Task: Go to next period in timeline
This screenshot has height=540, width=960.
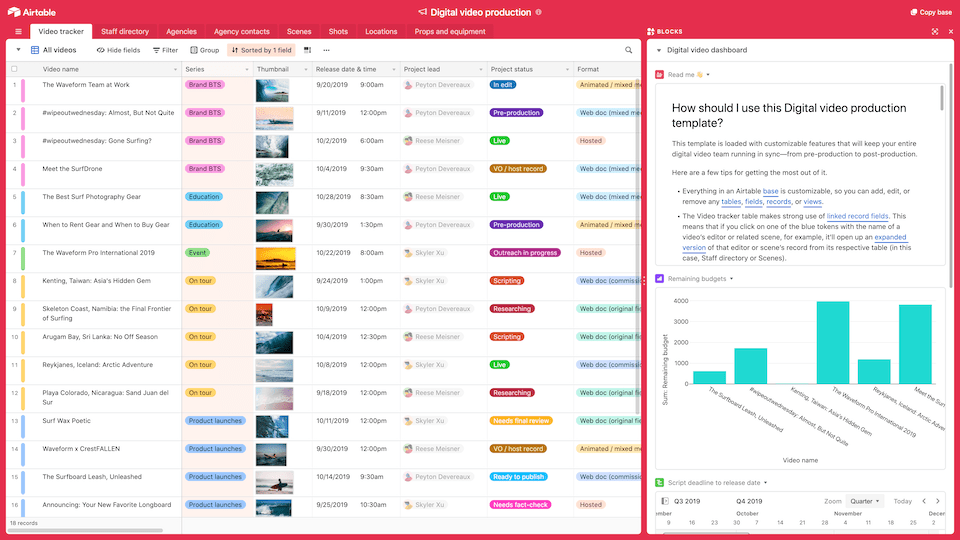Action: [937, 501]
